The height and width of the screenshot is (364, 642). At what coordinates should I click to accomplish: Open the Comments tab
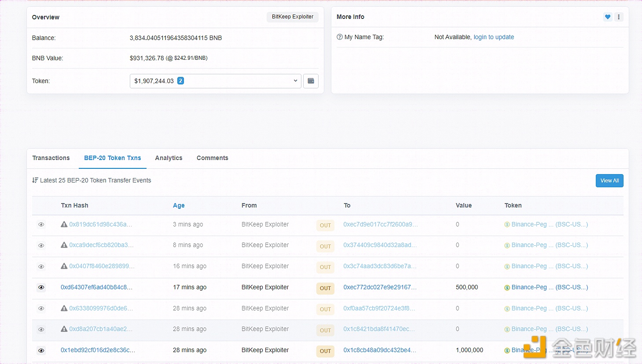click(x=213, y=158)
